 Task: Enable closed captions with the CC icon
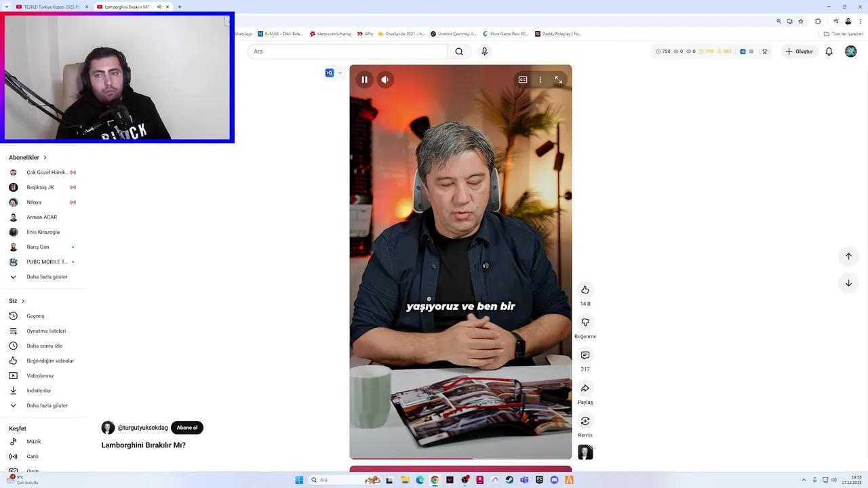(x=522, y=79)
